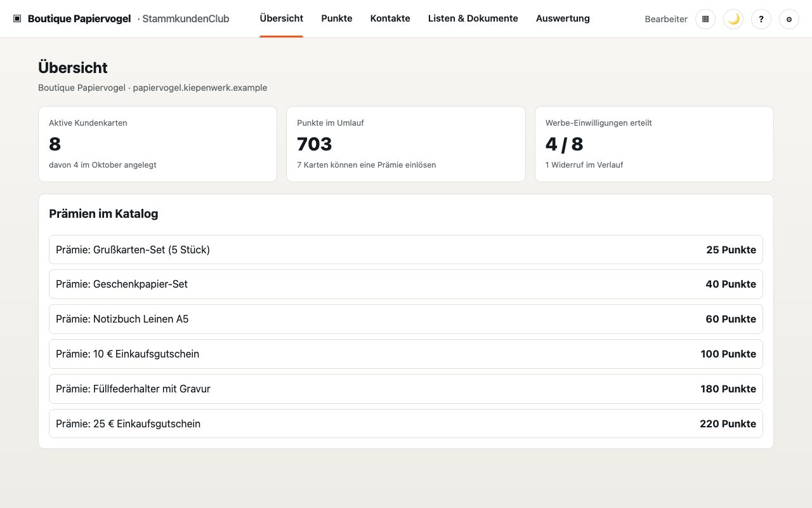Open the Aktive Kundenkarten card
812x508 pixels.
157,144
